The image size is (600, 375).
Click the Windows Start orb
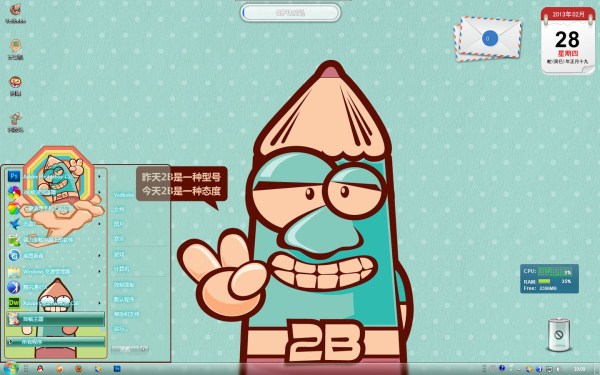(x=10, y=368)
